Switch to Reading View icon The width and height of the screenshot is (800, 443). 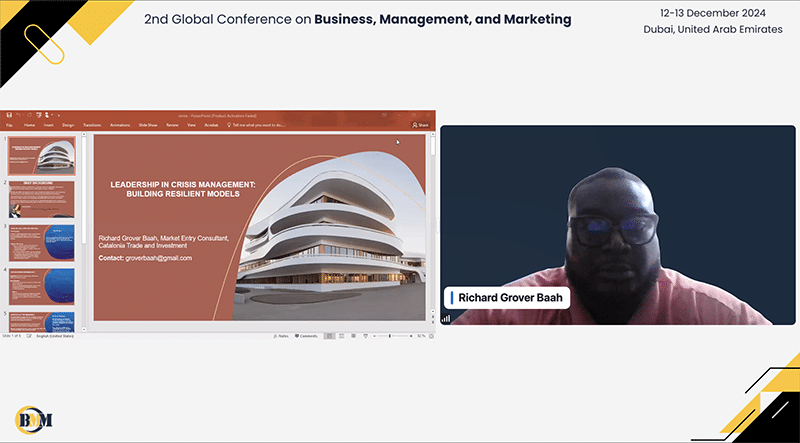[355, 336]
